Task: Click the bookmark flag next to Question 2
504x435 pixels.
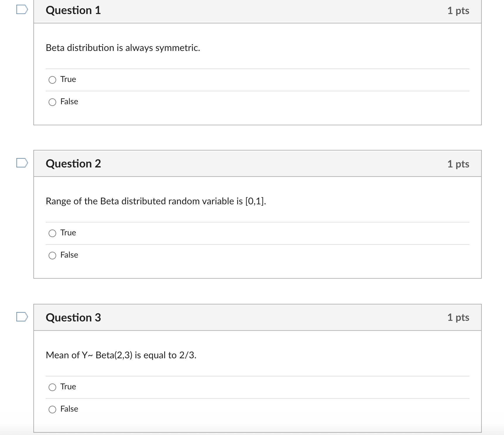Action: click(22, 163)
